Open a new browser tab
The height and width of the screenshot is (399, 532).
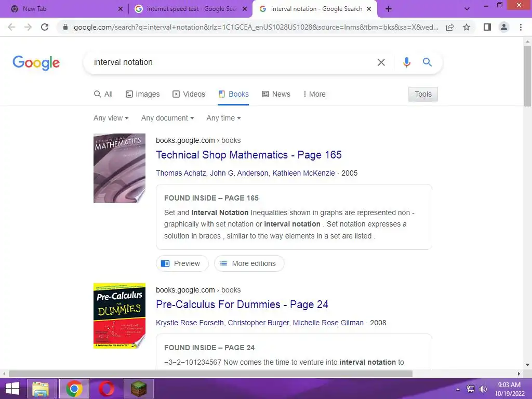click(389, 9)
